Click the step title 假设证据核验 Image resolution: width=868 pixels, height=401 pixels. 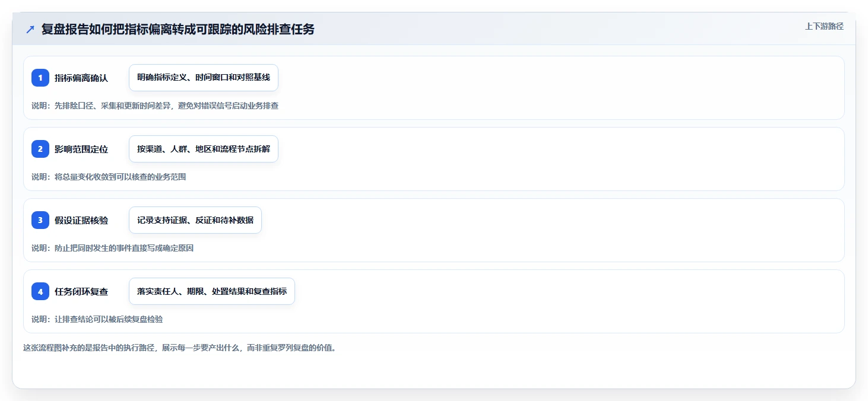(x=81, y=220)
